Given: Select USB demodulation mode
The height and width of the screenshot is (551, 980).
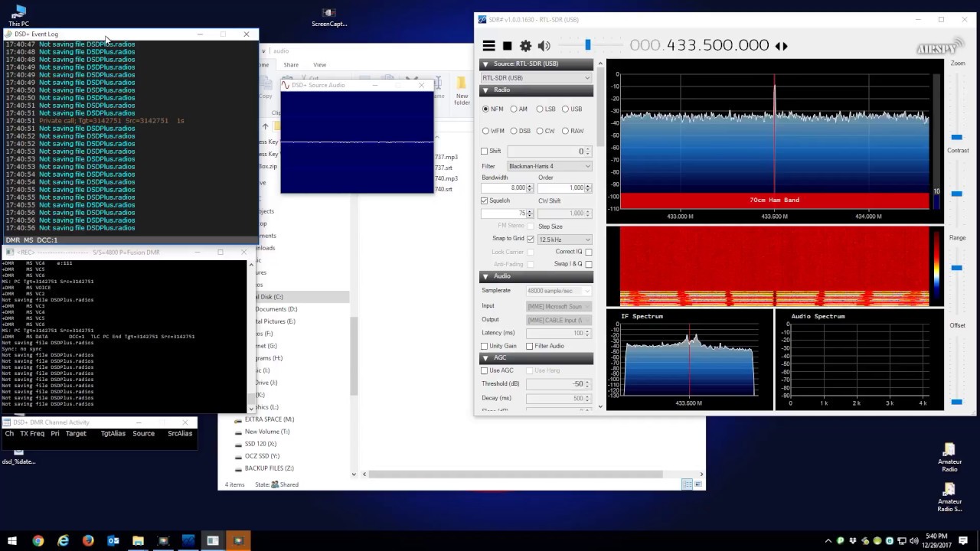Looking at the screenshot, I should click(x=572, y=109).
